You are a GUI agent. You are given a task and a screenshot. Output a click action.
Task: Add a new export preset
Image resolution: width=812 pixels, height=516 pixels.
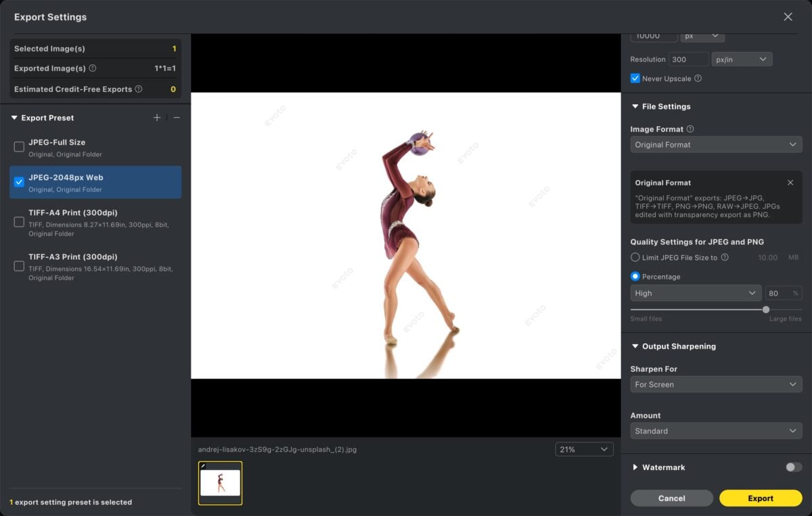[x=157, y=117]
